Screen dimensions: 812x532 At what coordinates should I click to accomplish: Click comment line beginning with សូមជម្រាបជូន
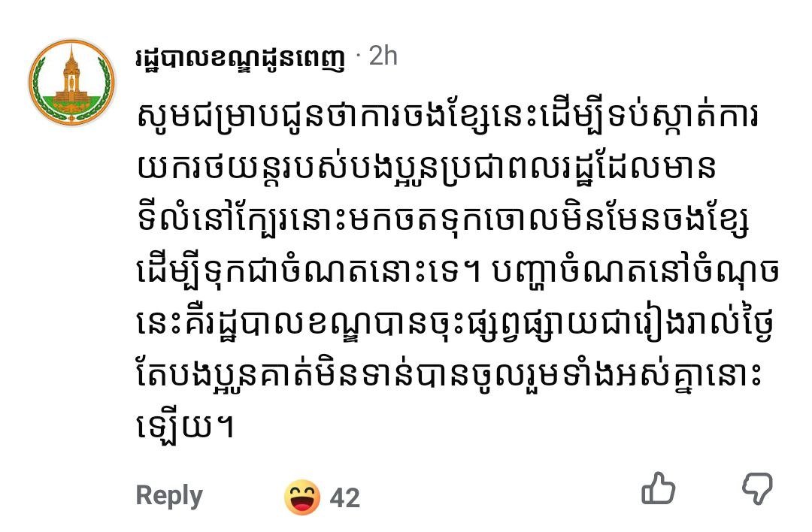(x=448, y=116)
